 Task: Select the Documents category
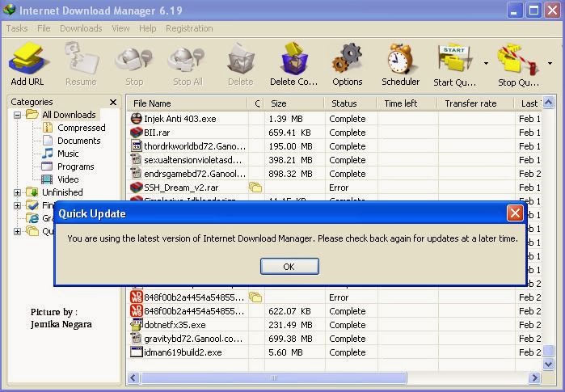[x=78, y=141]
